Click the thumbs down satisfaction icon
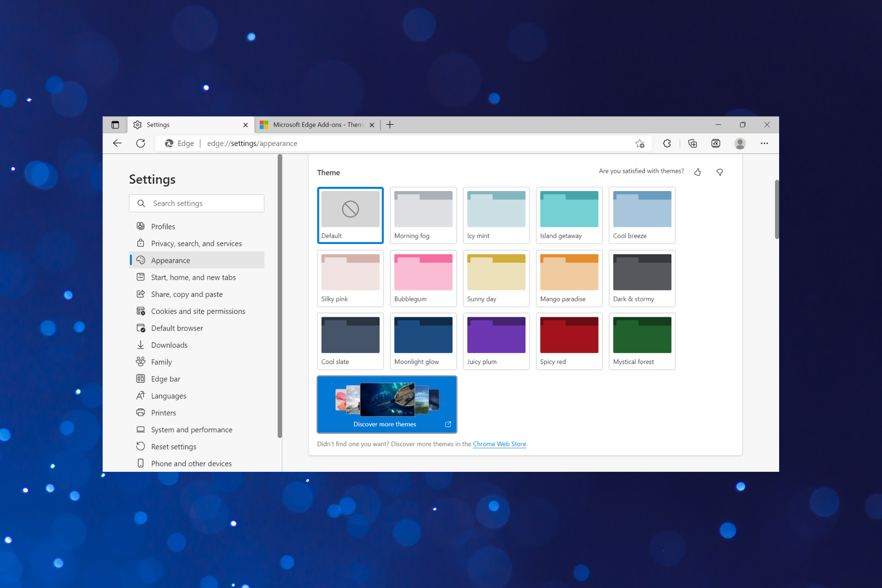Viewport: 882px width, 588px height. [x=720, y=172]
